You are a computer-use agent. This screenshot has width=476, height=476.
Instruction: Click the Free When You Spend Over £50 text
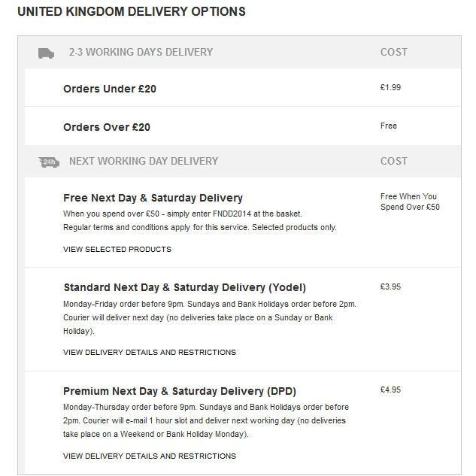[410, 202]
